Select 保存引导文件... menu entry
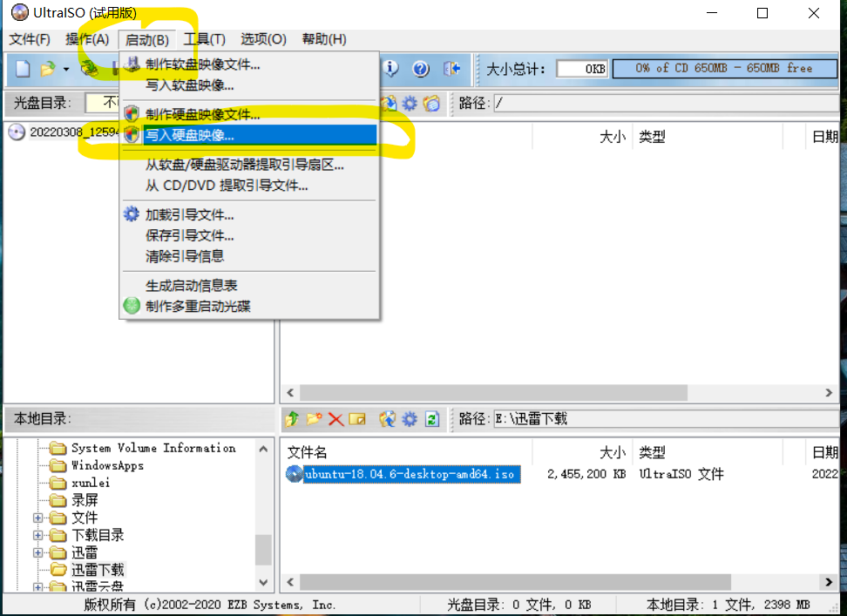 pos(249,235)
